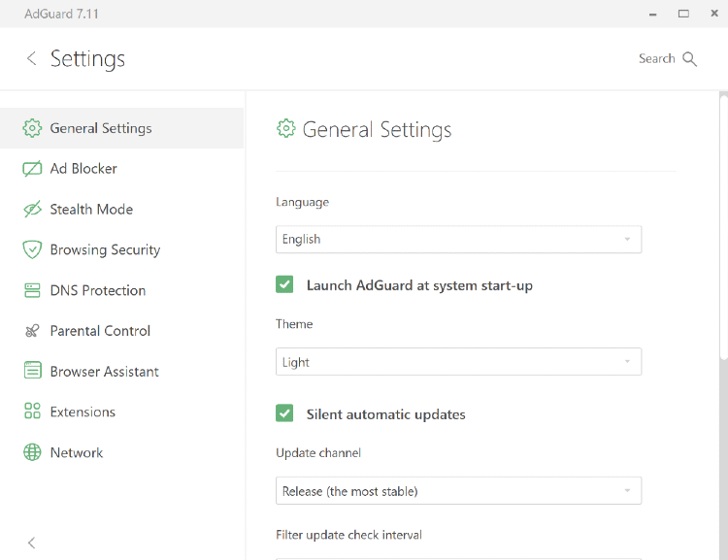Click the Filter update check interval label
Viewport: 728px width, 560px height.
point(348,535)
